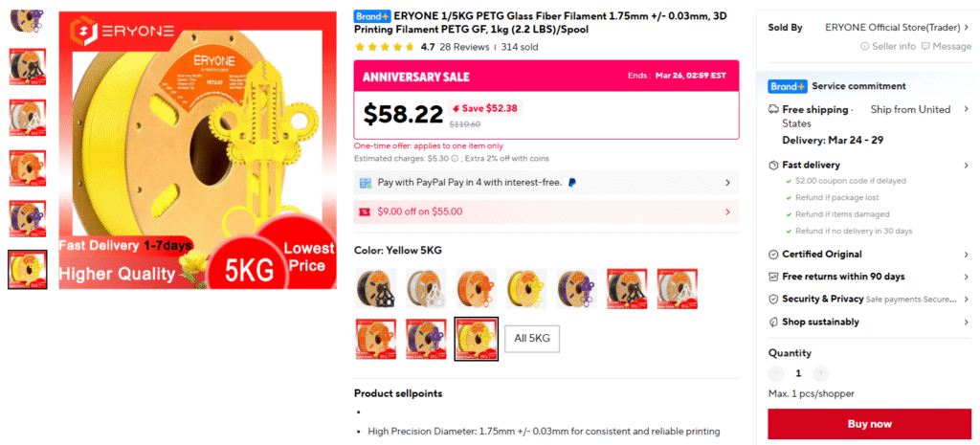The width and height of the screenshot is (980, 445).
Task: Expand the $9.00 off coupon row
Action: tap(727, 211)
